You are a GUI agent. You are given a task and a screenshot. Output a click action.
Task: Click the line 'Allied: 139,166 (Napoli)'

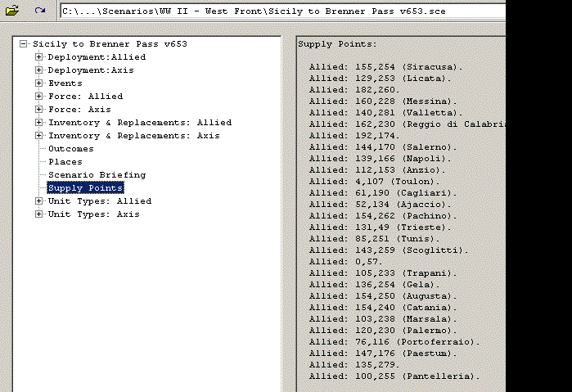(x=381, y=159)
